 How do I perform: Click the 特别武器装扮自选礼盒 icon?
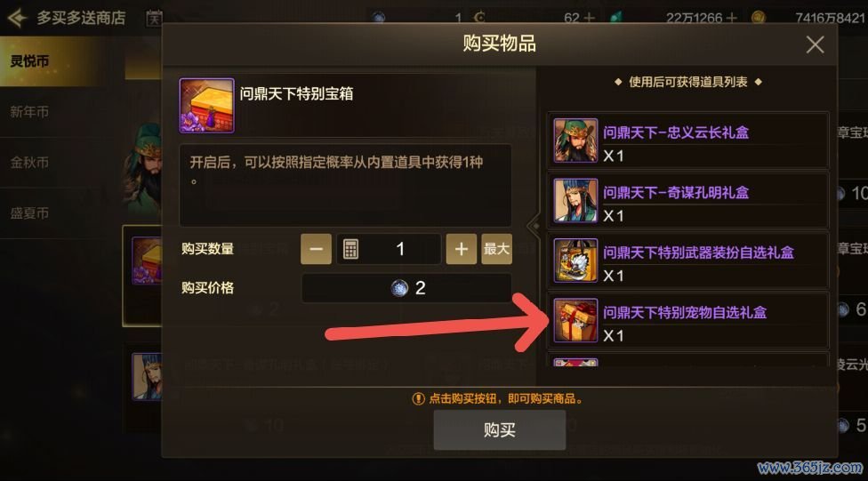(575, 261)
